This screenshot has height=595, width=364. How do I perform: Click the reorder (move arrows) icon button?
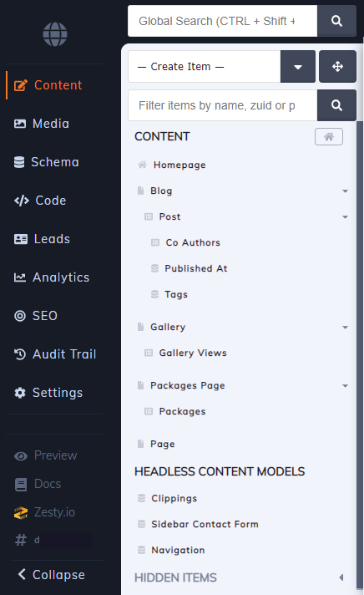337,66
